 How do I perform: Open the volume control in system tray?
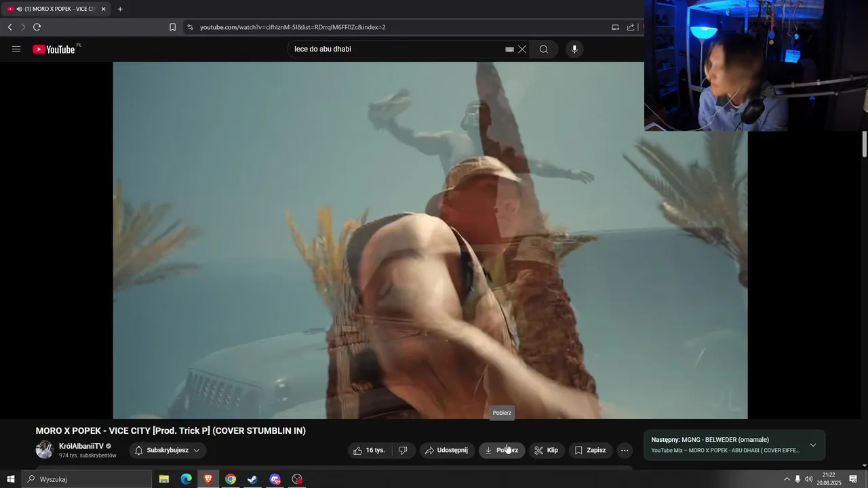click(x=808, y=479)
